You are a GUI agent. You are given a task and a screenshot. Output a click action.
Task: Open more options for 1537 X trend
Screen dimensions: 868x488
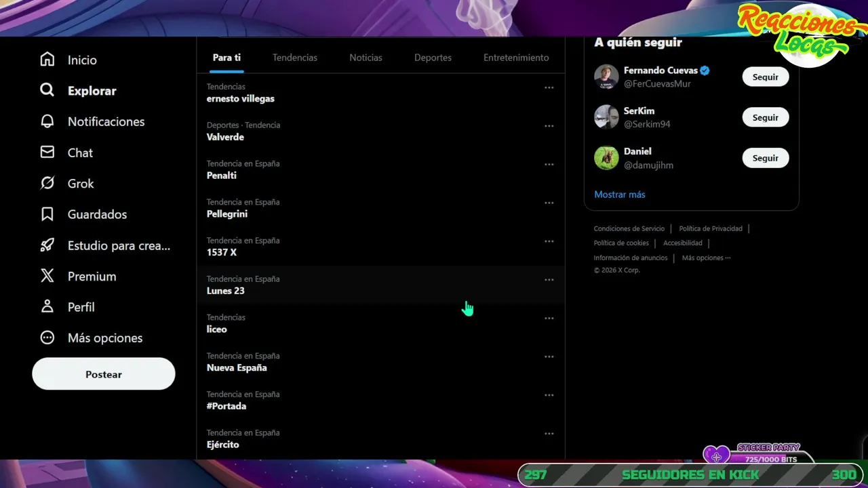[549, 241]
